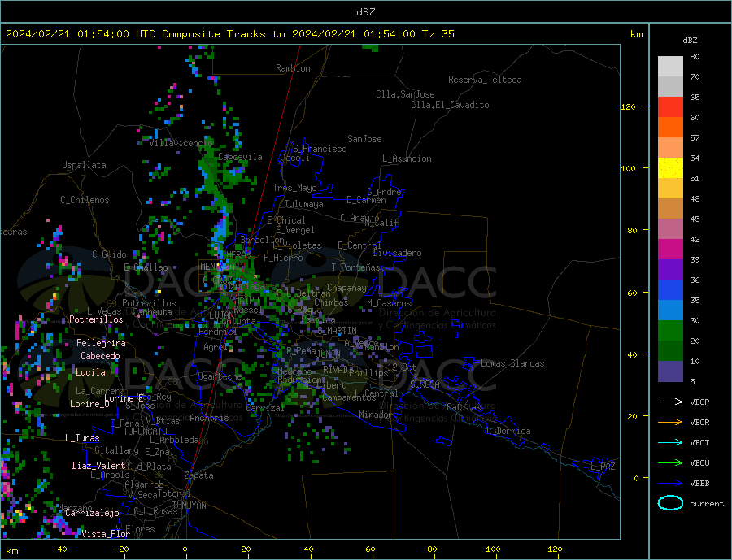This screenshot has width=732, height=560.
Task: Click the 'VBCR' legend label
Action: tap(699, 423)
